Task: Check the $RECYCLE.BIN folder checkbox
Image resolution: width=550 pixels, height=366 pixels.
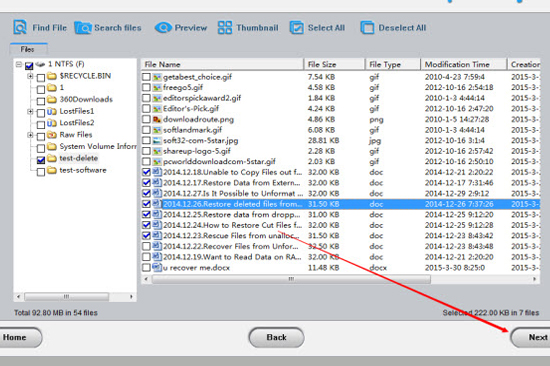Action: point(41,78)
